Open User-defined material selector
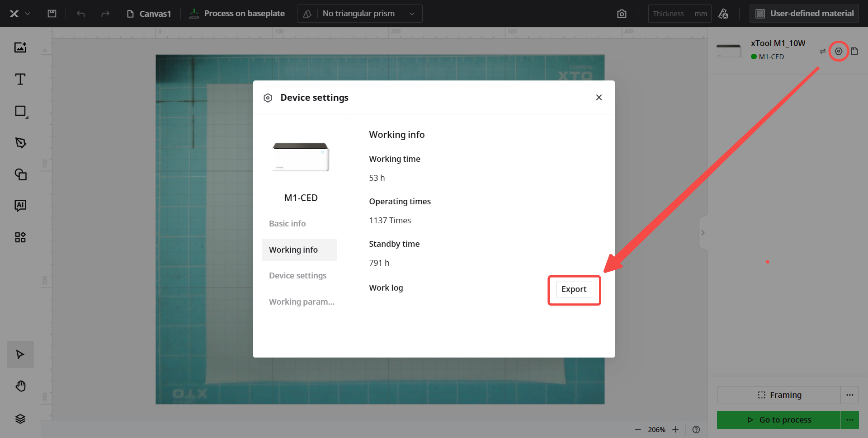Viewport: 868px width, 438px height. click(x=804, y=14)
